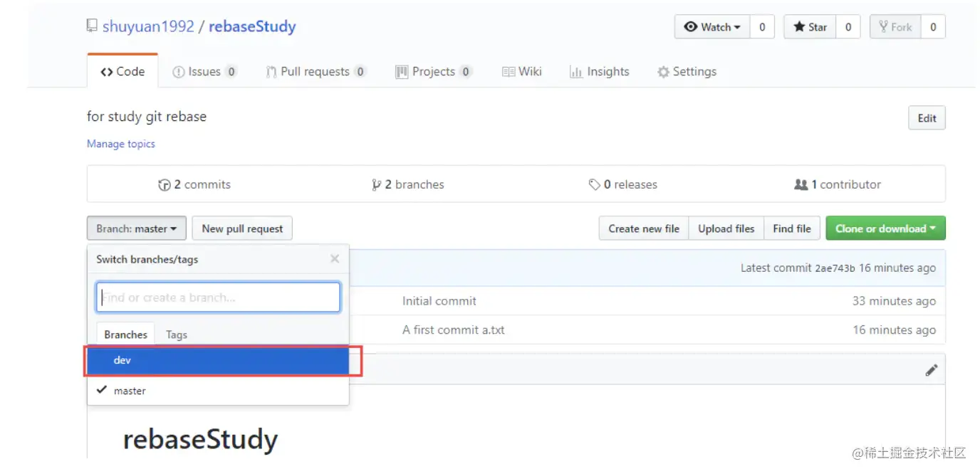This screenshot has width=980, height=474.
Task: Click the '16 minutes ago' row timestamp for a.txt
Action: 894,330
